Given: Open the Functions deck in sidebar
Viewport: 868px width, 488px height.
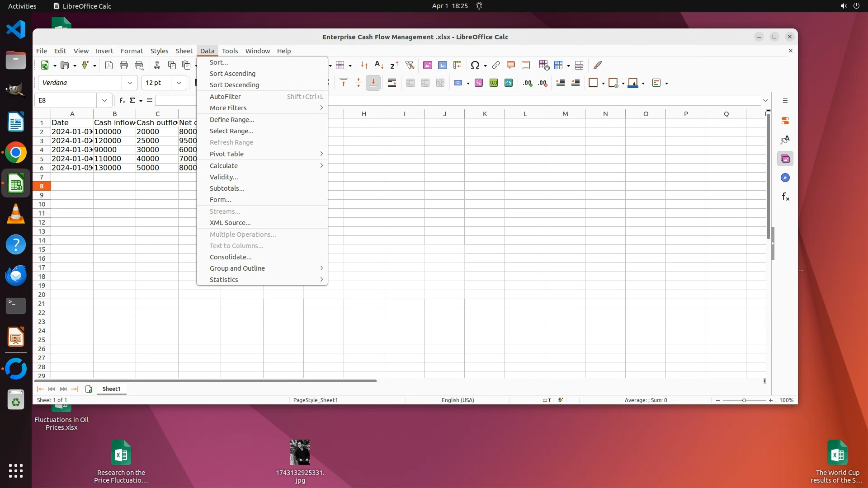Looking at the screenshot, I should [785, 197].
